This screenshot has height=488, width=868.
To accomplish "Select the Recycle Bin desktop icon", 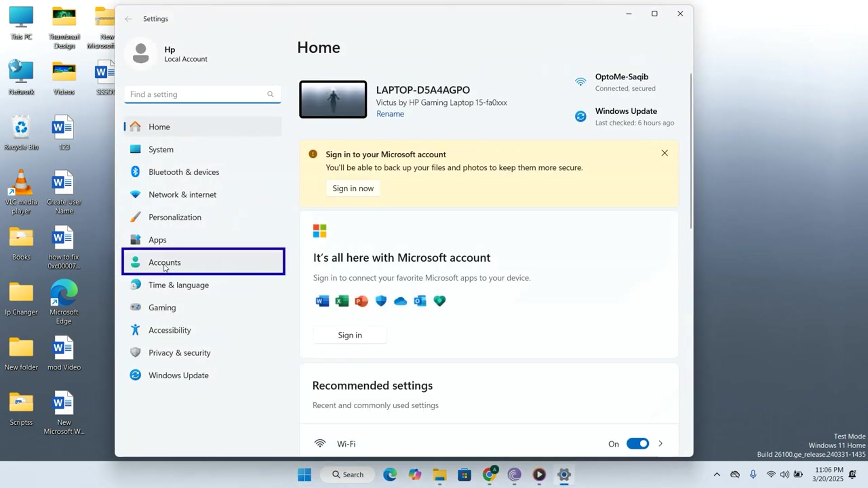I will tap(21, 133).
